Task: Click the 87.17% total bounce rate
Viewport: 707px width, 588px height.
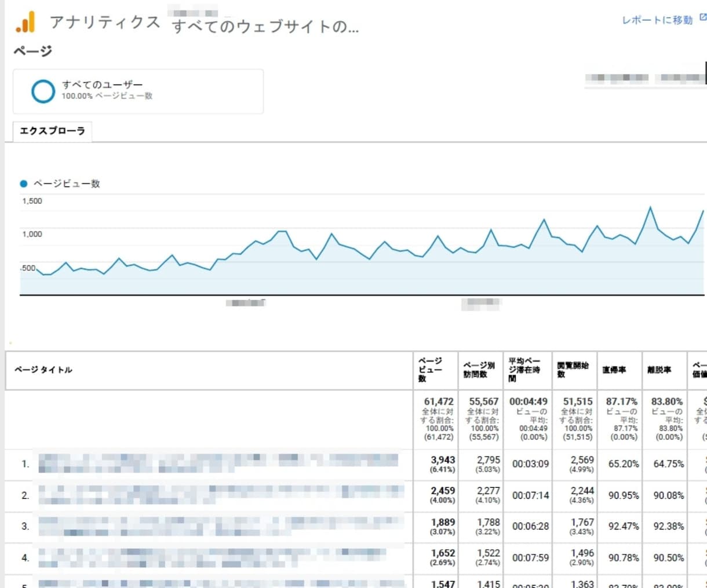Action: (x=622, y=401)
